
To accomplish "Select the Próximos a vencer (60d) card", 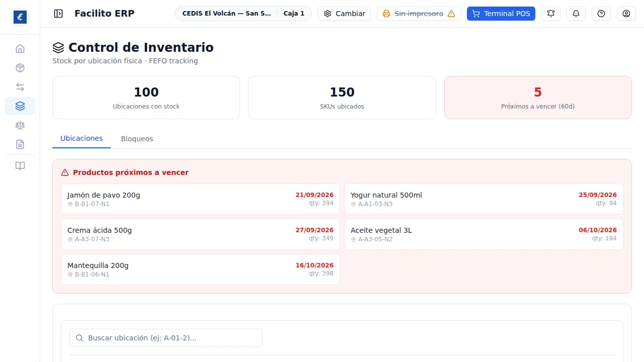I will click(538, 98).
